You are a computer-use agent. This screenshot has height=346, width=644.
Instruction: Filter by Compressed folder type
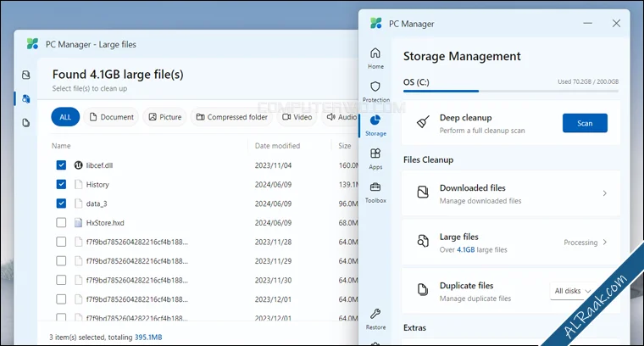[231, 117]
